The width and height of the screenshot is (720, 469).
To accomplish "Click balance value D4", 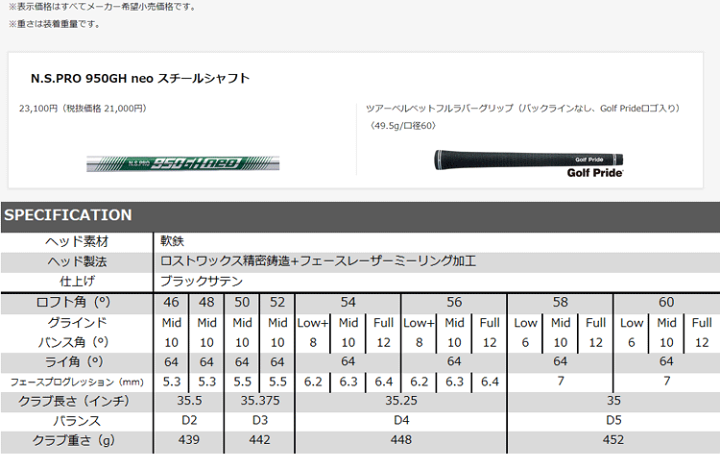I will (x=401, y=420).
